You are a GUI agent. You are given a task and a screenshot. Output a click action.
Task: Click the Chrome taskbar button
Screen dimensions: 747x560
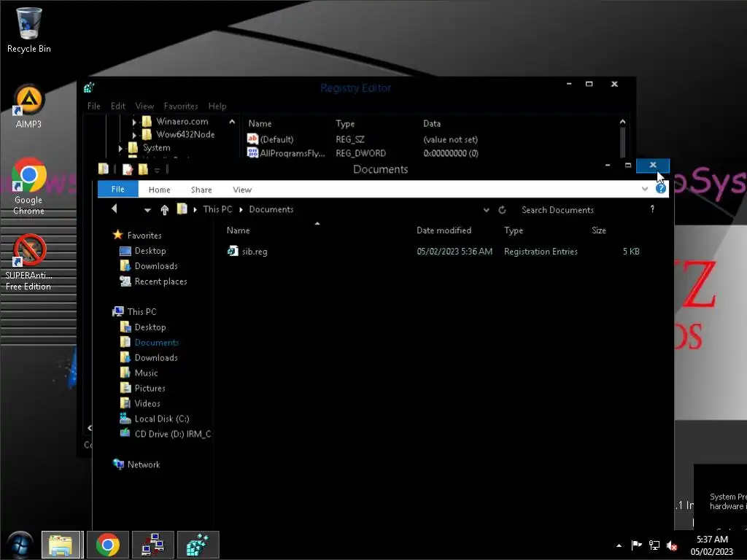[x=108, y=545]
